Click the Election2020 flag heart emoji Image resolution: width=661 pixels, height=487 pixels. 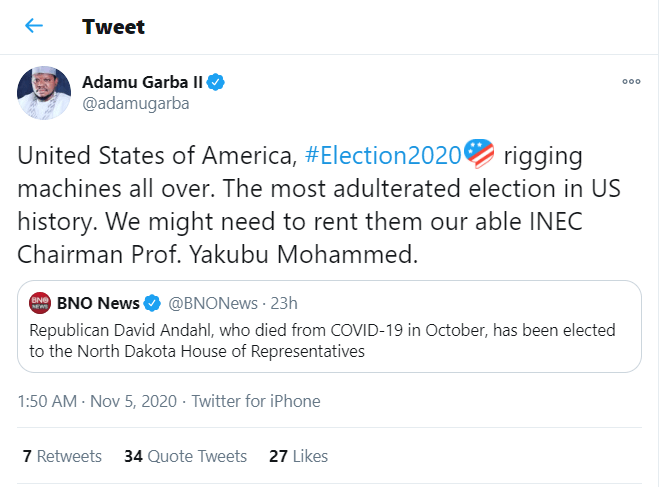[x=480, y=155]
